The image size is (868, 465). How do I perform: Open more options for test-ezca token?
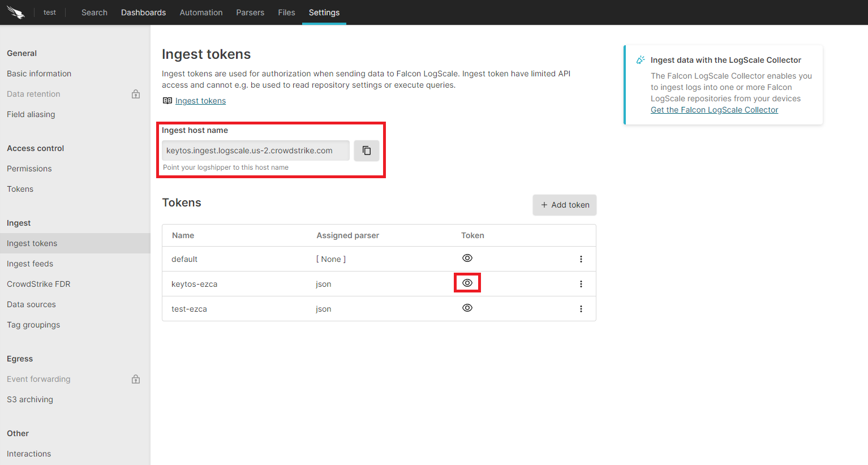[x=581, y=309]
